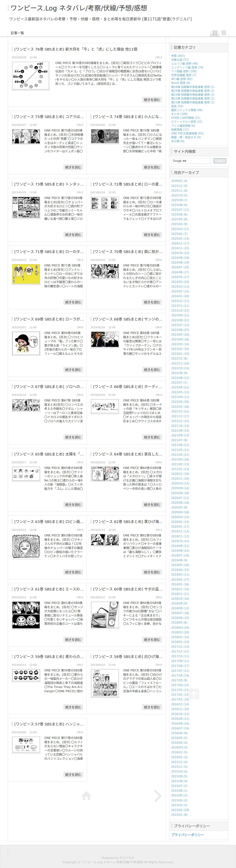Open the yellow thumbnail of 71巻 SBSまとめ
This screenshot has width=236, height=868.
click(x=26, y=274)
